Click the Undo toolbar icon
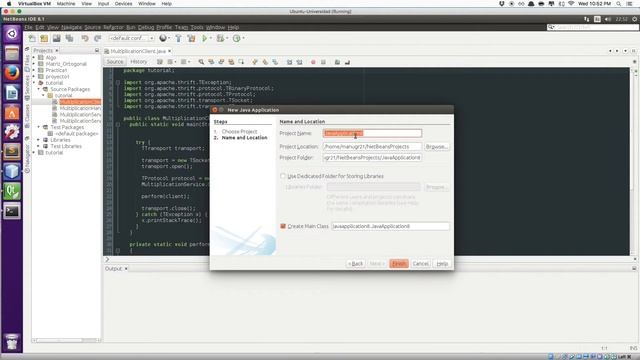The image size is (640, 360). coord(85,38)
